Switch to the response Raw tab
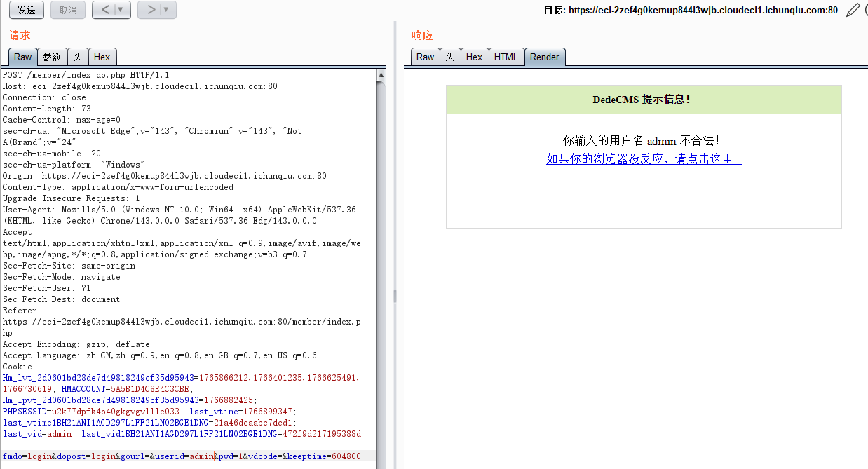 pyautogui.click(x=425, y=57)
